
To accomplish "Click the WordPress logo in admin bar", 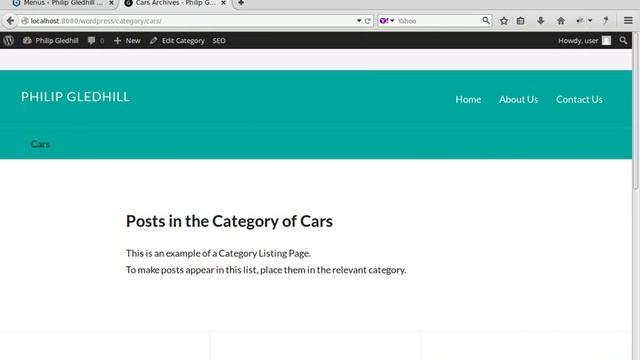I will tap(9, 40).
